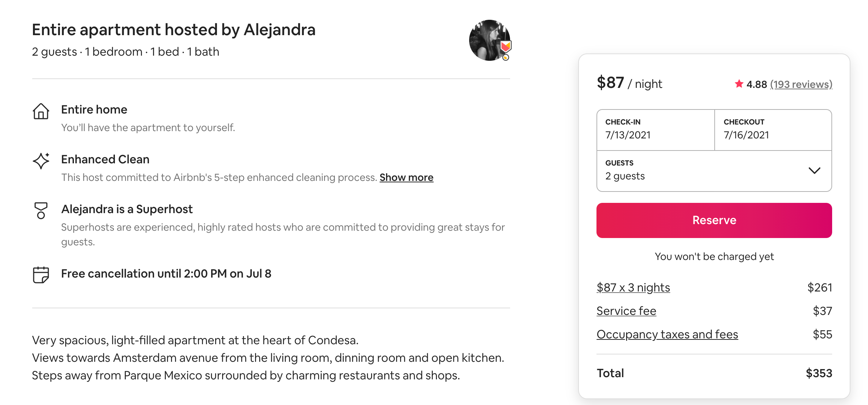Click the Superhost medal icon

click(x=41, y=211)
